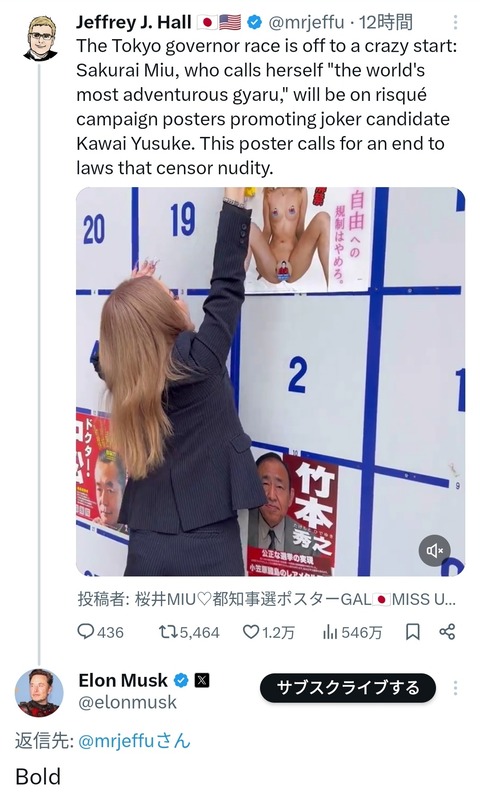Image resolution: width=480 pixels, height=800 pixels.
Task: Open the @mrjeffuさん reply-to link
Action: coord(134,740)
